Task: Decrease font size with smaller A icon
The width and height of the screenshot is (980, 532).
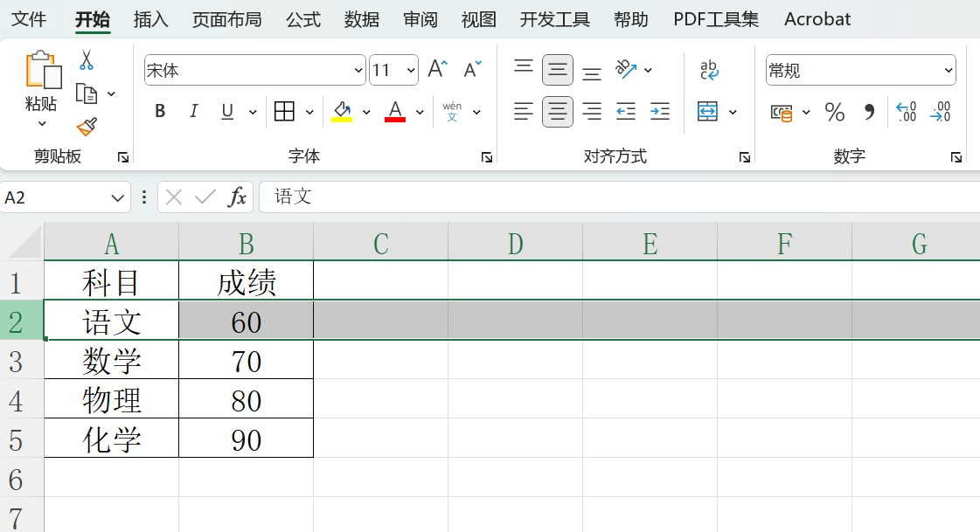Action: pyautogui.click(x=472, y=69)
